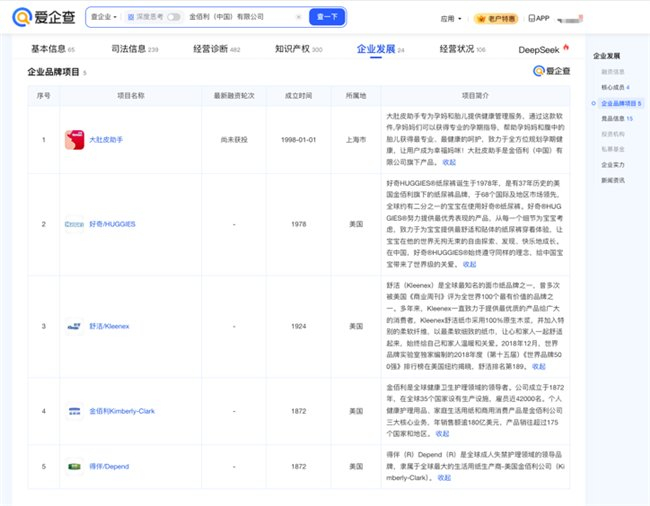
Task: Open the 查企业 search type dropdown
Action: pos(103,17)
